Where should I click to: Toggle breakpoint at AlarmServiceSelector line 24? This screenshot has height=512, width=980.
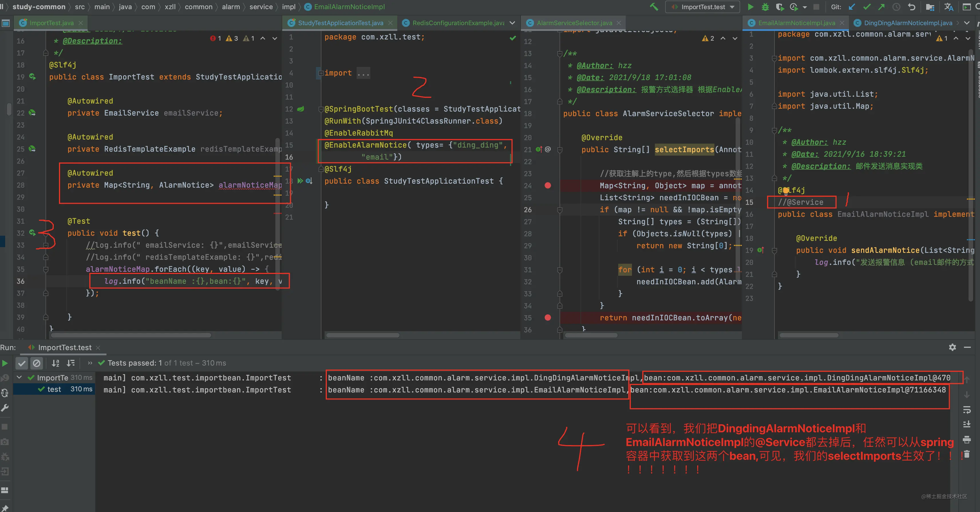click(548, 185)
